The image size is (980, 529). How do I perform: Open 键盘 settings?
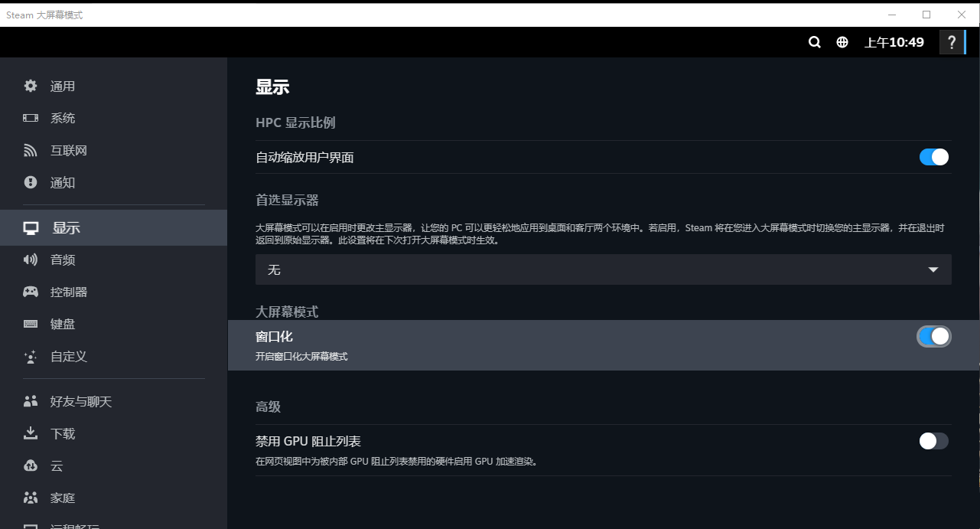coord(113,324)
